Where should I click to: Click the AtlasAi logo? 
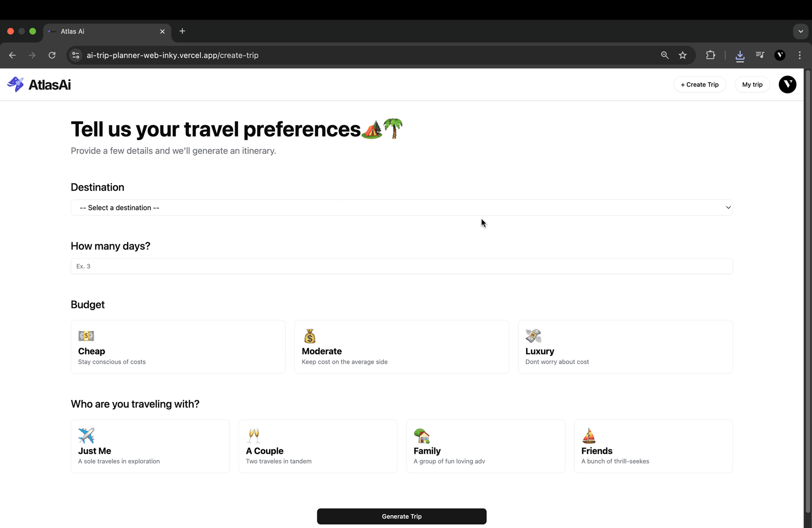(39, 84)
